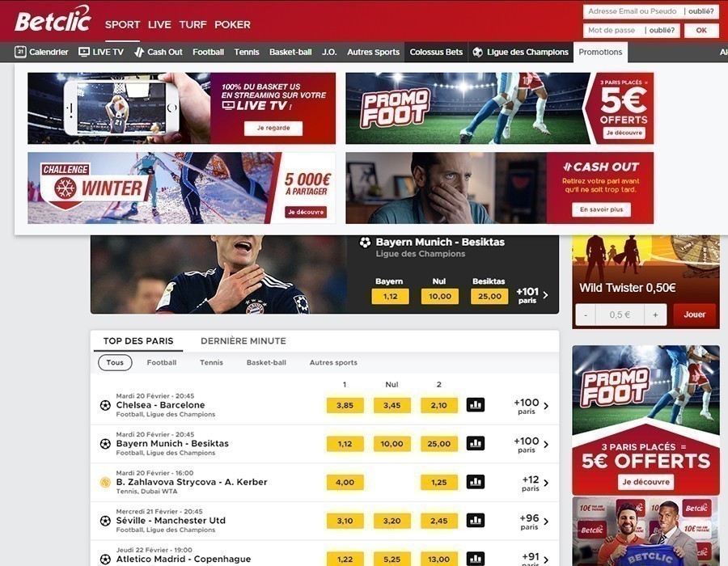Click football icon beside Séville - Manchester Utd
This screenshot has width=728, height=566.
point(105,521)
